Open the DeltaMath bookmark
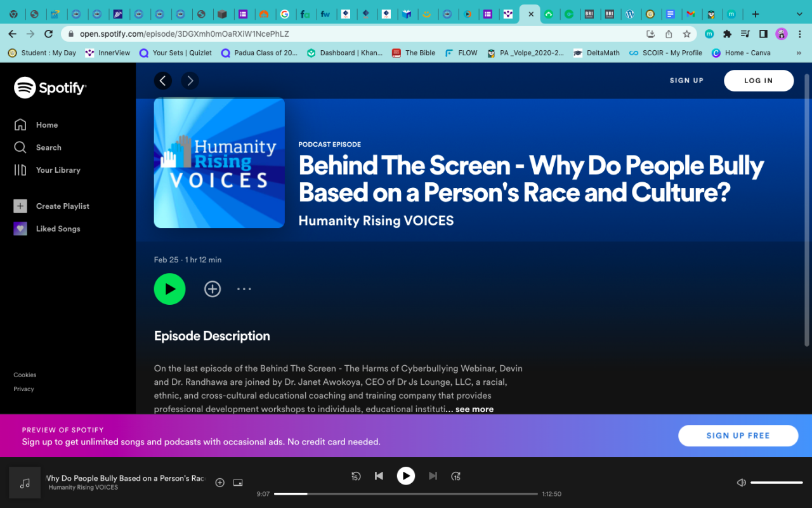 pyautogui.click(x=596, y=53)
